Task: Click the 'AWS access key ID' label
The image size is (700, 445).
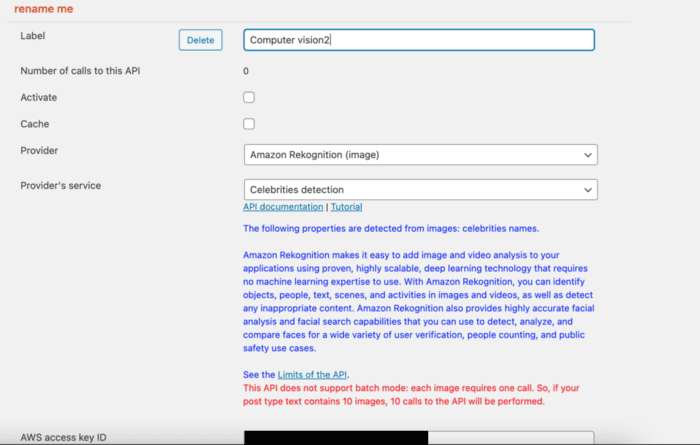Action: coord(63,437)
